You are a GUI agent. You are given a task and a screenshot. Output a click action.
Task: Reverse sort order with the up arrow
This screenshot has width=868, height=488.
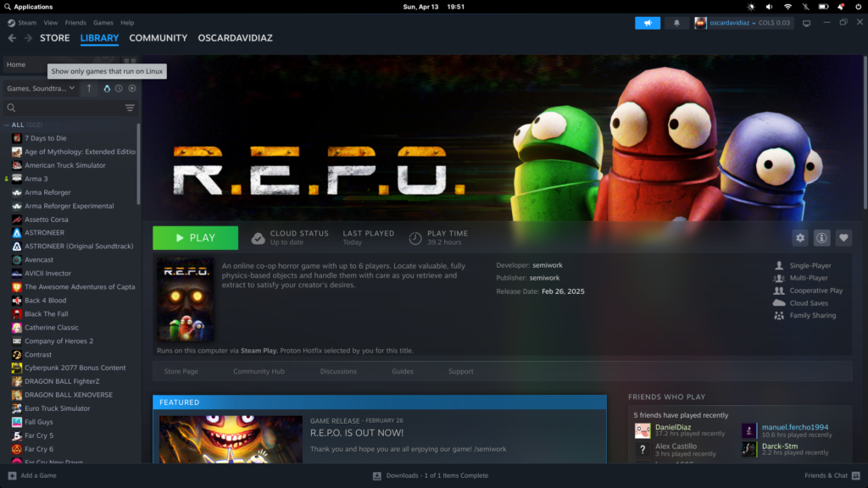89,88
